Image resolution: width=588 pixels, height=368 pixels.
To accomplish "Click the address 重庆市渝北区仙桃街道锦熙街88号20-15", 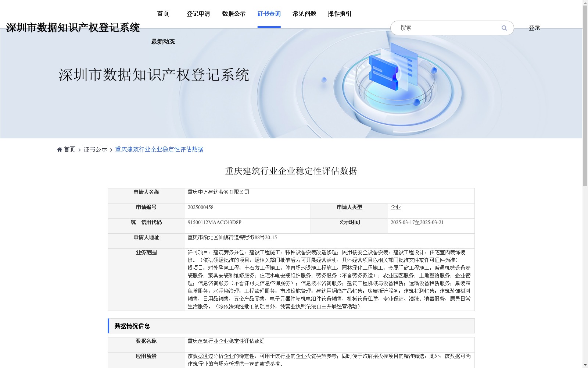I will pos(232,237).
